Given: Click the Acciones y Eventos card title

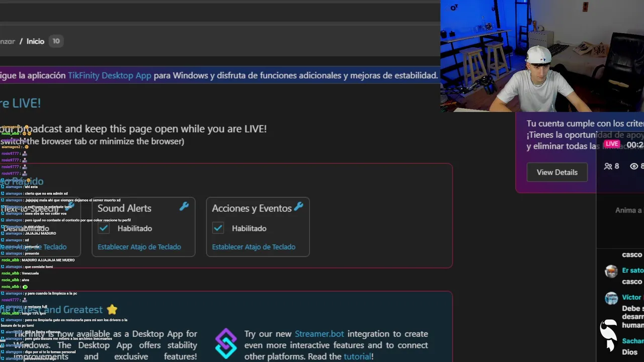Looking at the screenshot, I should point(252,208).
